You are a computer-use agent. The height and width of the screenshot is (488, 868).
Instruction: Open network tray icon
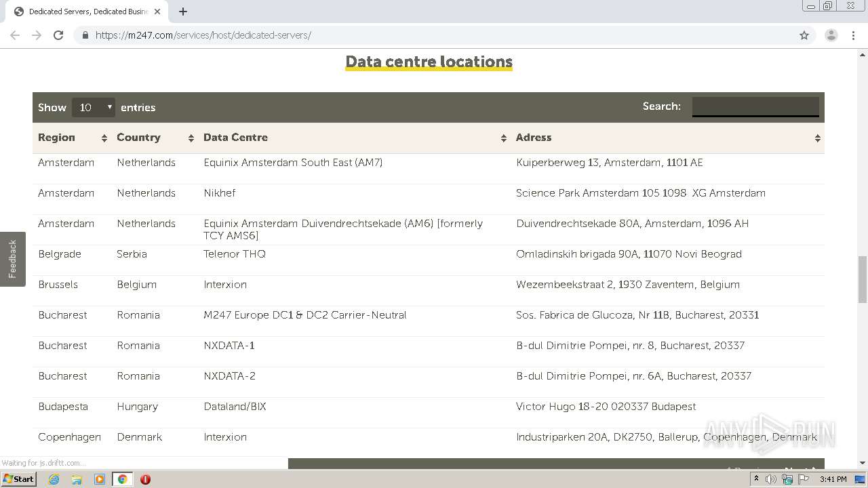(787, 479)
